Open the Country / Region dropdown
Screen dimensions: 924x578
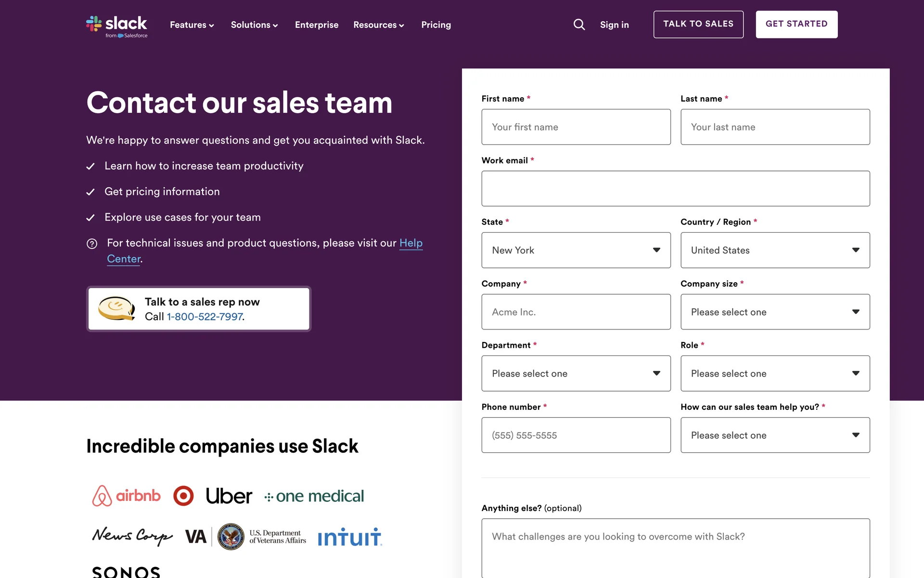[x=775, y=250]
